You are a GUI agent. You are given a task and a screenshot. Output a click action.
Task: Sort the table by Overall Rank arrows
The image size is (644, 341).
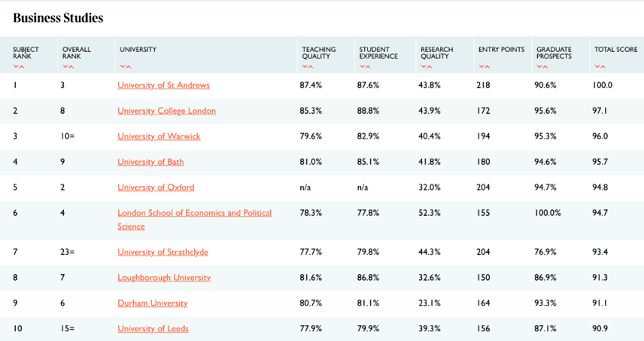(x=68, y=66)
